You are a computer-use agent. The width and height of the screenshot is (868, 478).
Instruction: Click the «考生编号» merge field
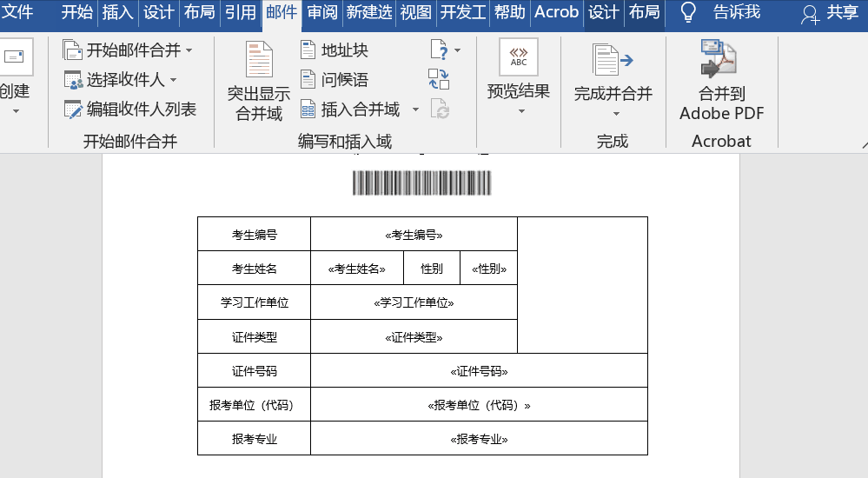[414, 235]
